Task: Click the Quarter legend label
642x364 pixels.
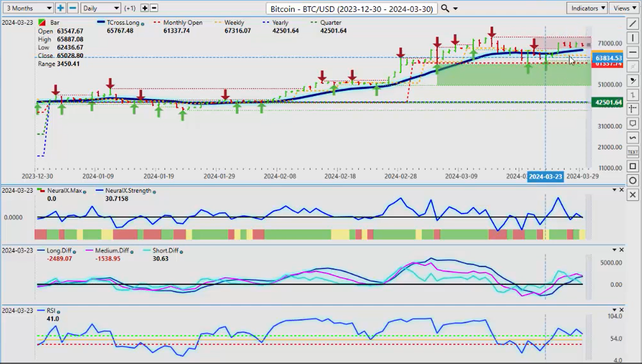Action: [330, 22]
